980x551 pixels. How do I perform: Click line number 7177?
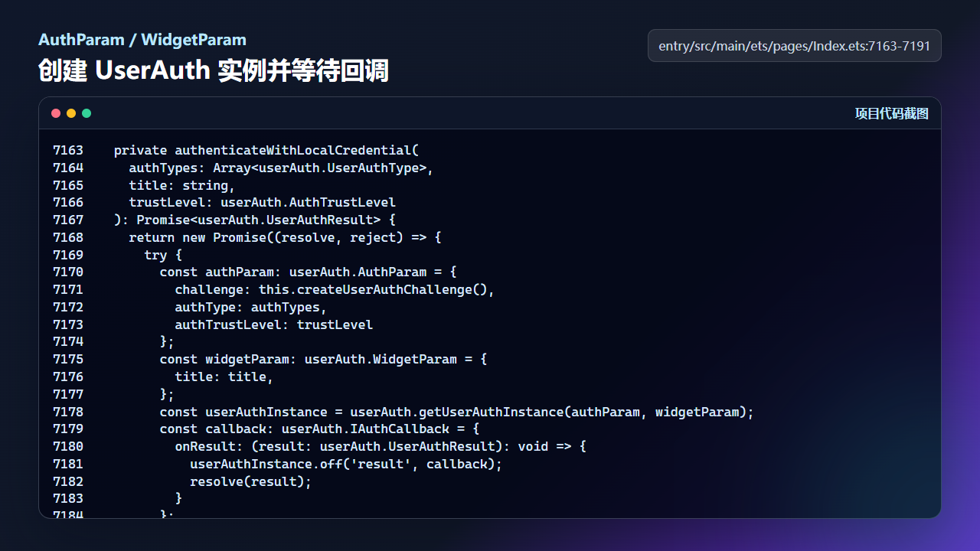[x=68, y=394]
